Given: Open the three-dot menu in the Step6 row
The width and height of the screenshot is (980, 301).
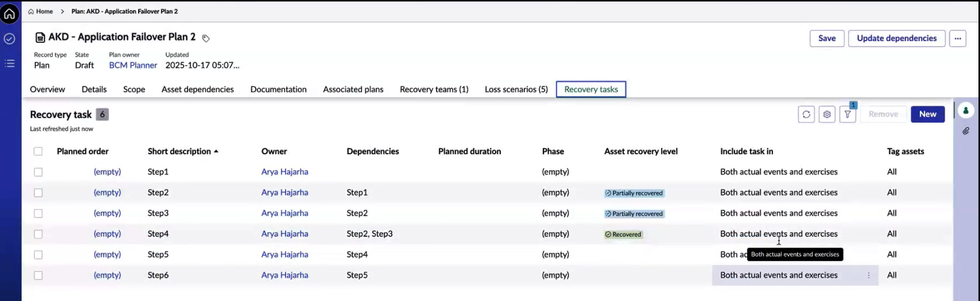Looking at the screenshot, I should point(869,275).
